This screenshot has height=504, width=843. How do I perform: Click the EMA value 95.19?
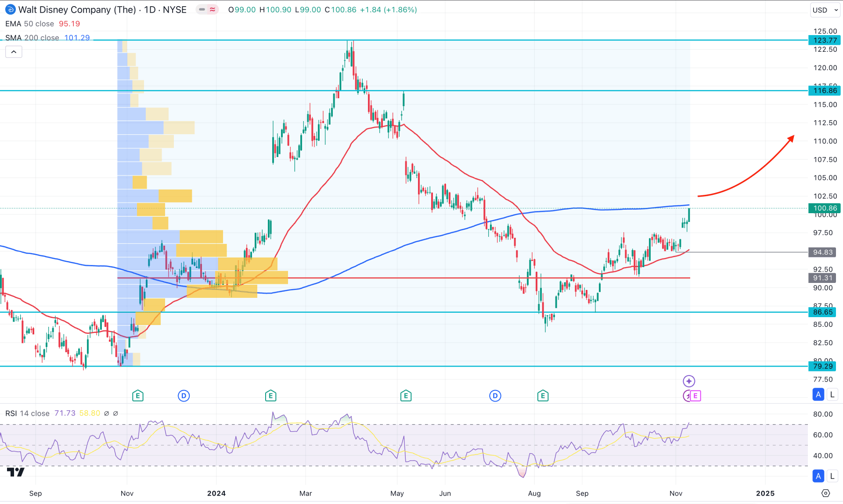click(69, 24)
